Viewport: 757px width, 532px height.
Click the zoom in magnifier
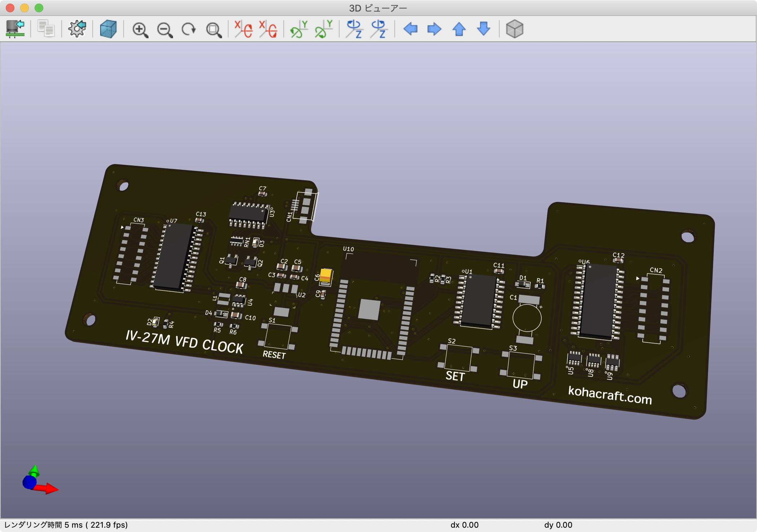[x=140, y=30]
